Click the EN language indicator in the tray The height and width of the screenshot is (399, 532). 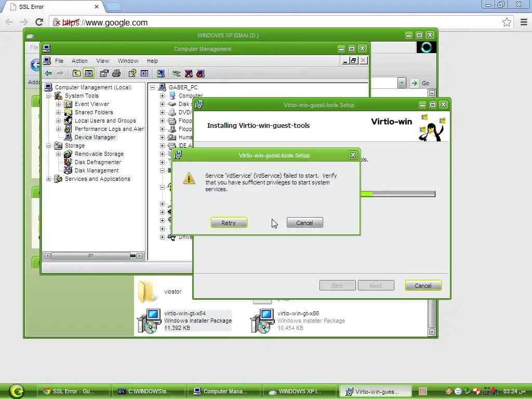422,391
